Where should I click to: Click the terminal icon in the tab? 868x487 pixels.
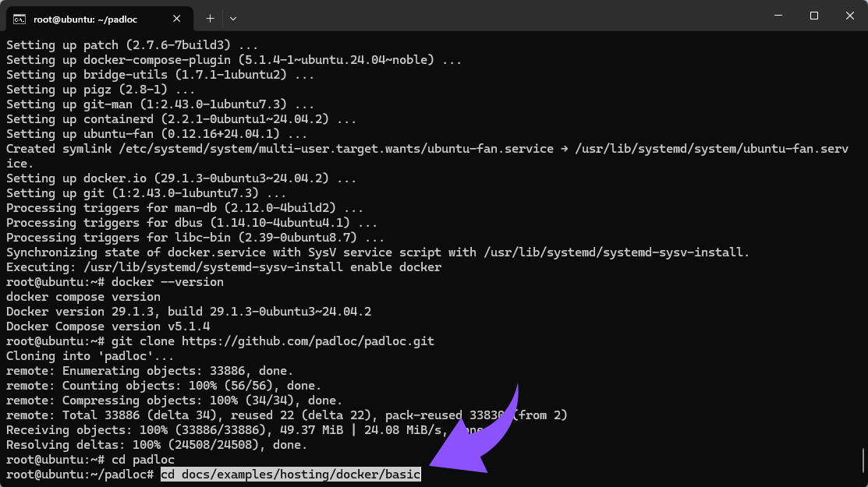click(x=19, y=19)
